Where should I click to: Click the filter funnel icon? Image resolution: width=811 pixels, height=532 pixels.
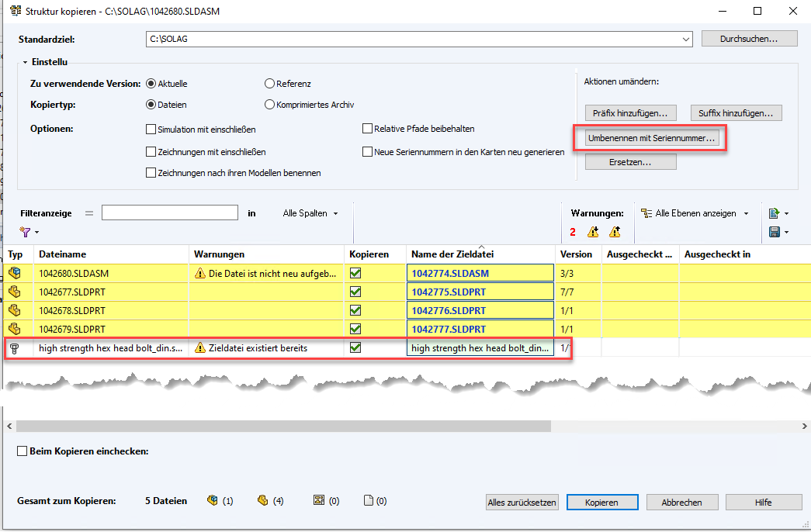(x=26, y=232)
